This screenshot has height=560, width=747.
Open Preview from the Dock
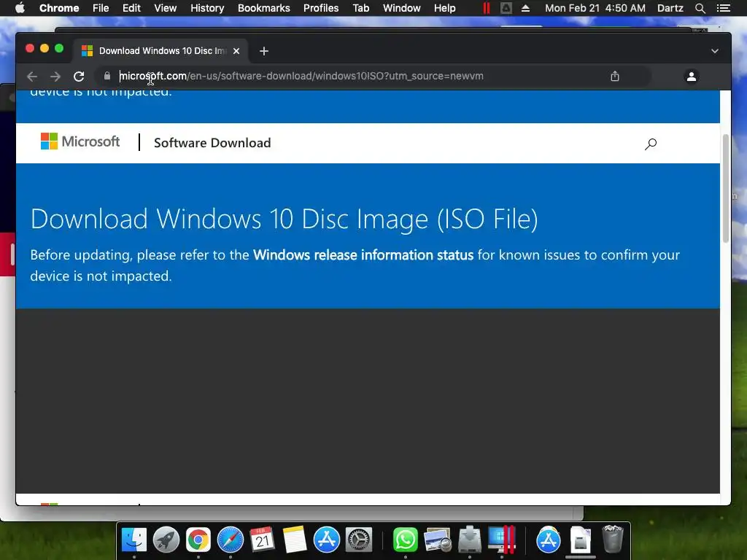pos(438,540)
